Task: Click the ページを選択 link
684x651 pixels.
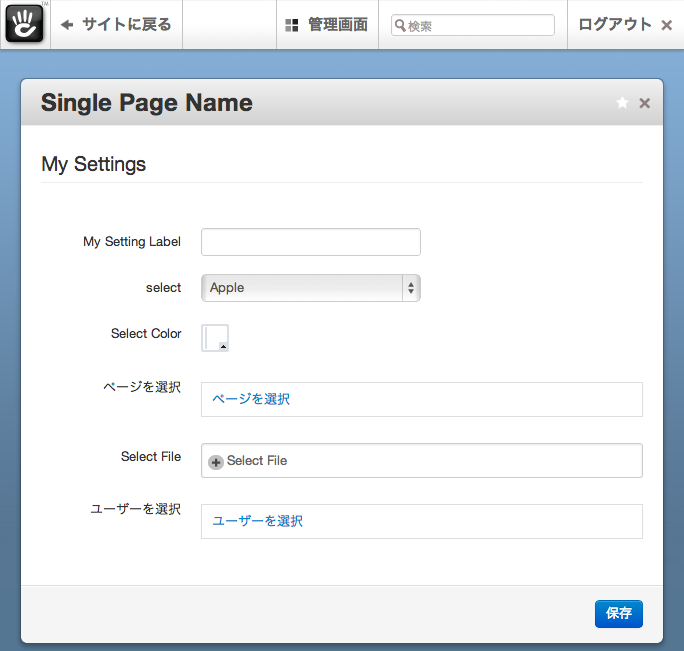Action: pos(251,399)
